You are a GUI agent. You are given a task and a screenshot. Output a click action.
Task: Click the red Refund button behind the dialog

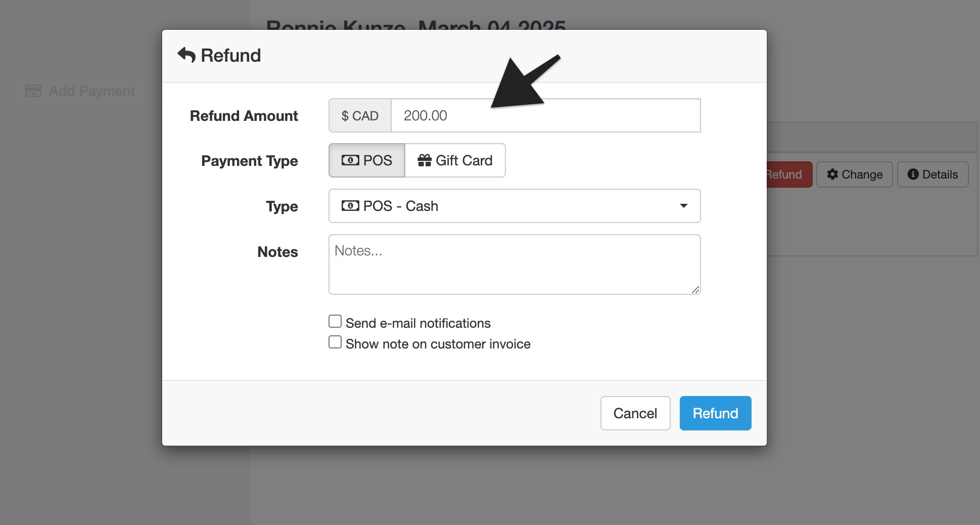point(789,174)
